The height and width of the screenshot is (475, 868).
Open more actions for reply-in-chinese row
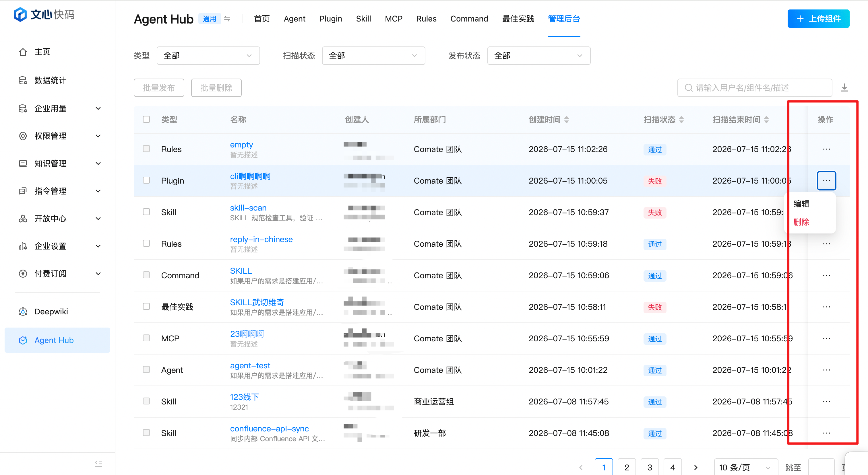click(x=826, y=244)
